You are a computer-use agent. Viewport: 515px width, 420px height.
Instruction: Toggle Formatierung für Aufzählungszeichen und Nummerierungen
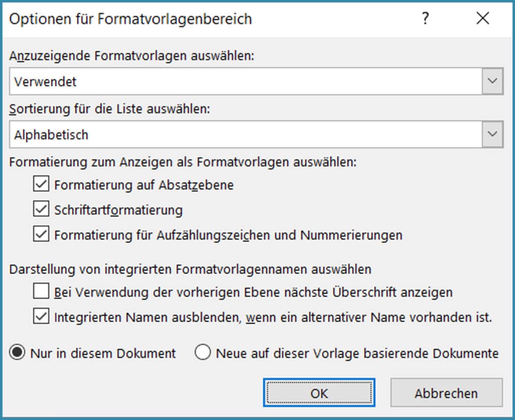[41, 235]
